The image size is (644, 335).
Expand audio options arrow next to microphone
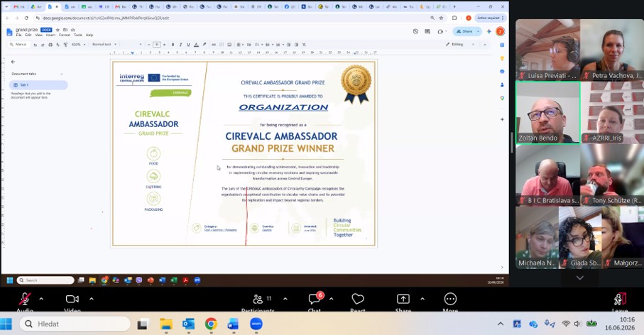[x=41, y=299]
